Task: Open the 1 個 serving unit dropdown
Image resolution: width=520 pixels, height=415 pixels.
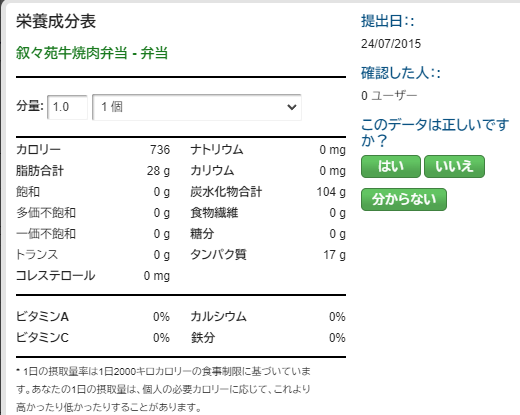Action: coord(197,107)
